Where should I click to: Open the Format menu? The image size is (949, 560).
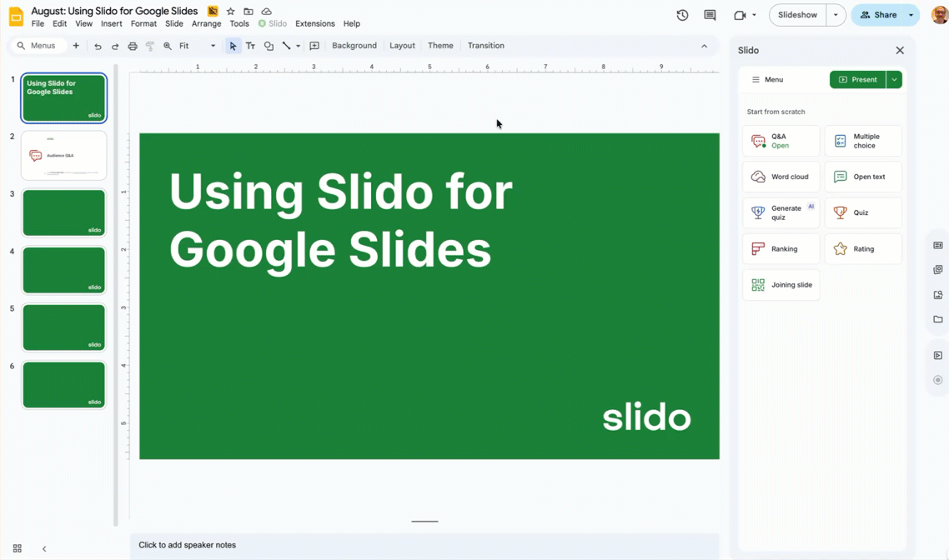143,23
